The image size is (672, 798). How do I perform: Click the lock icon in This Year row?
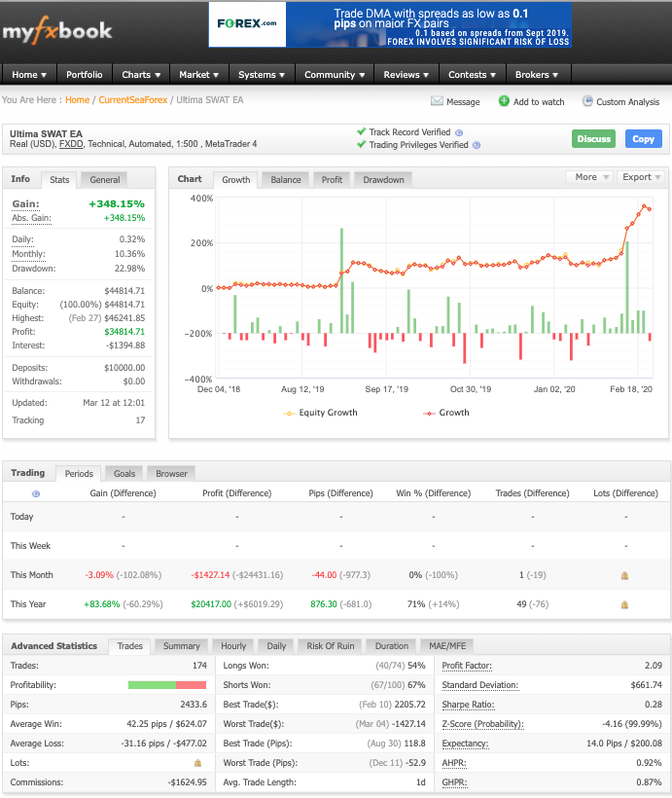pos(624,604)
